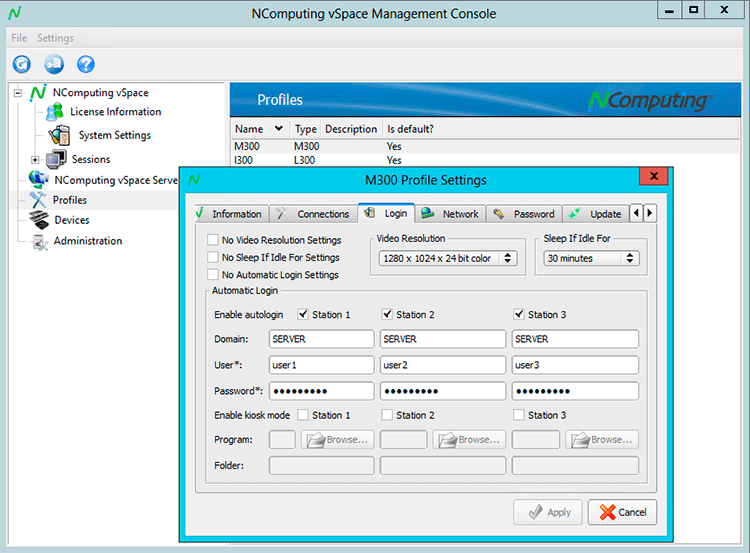Switch to the Password tab
Screen dimensions: 750x553
(x=524, y=214)
